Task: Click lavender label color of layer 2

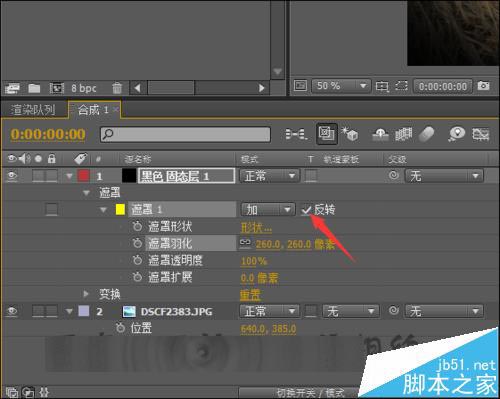Action: (x=83, y=311)
